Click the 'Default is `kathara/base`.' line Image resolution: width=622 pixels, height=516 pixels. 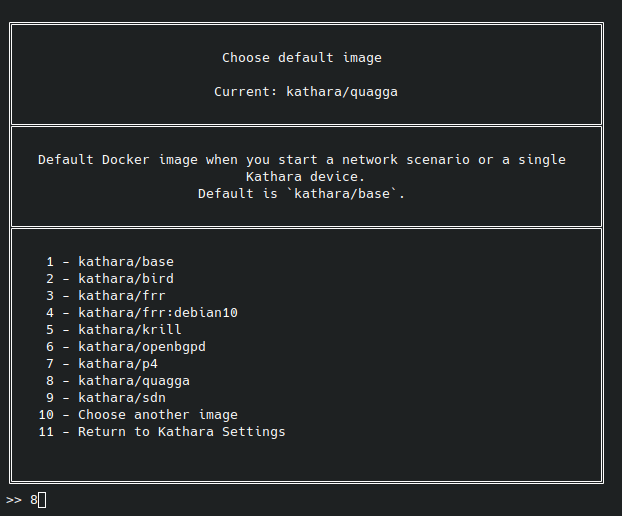coord(302,194)
